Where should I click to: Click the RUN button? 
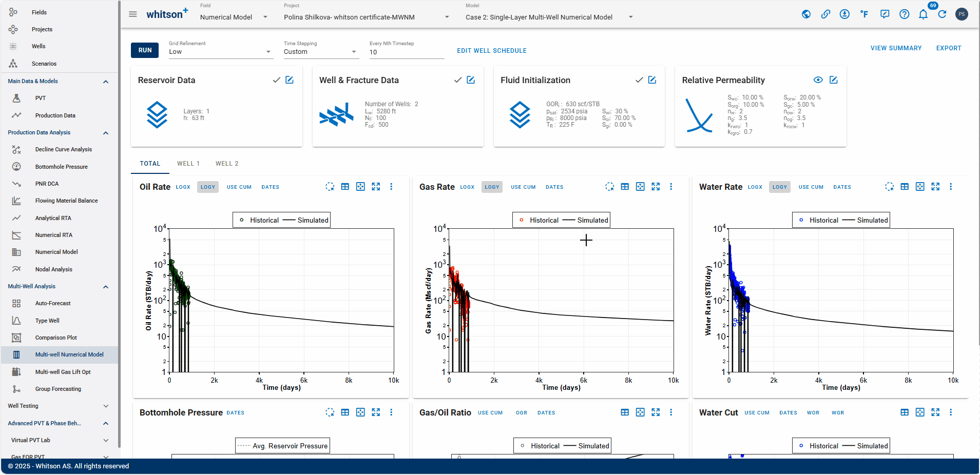point(145,50)
